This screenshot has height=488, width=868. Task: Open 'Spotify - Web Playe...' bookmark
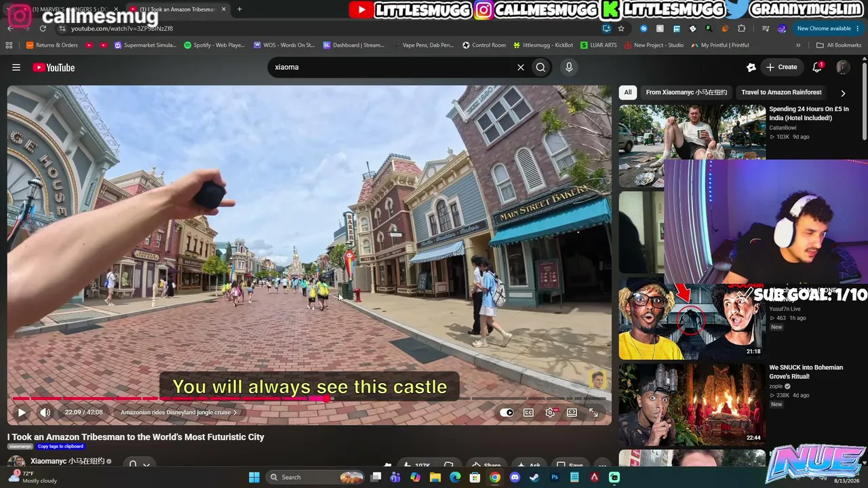pos(214,45)
